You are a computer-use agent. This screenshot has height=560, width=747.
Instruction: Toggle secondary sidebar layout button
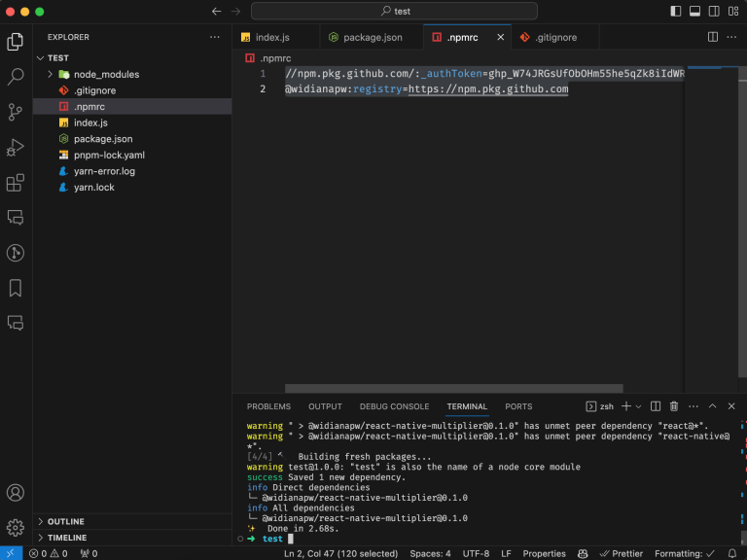click(712, 11)
